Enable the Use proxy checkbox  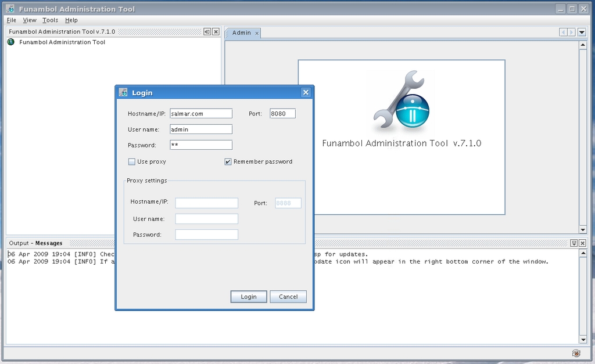[x=132, y=161]
